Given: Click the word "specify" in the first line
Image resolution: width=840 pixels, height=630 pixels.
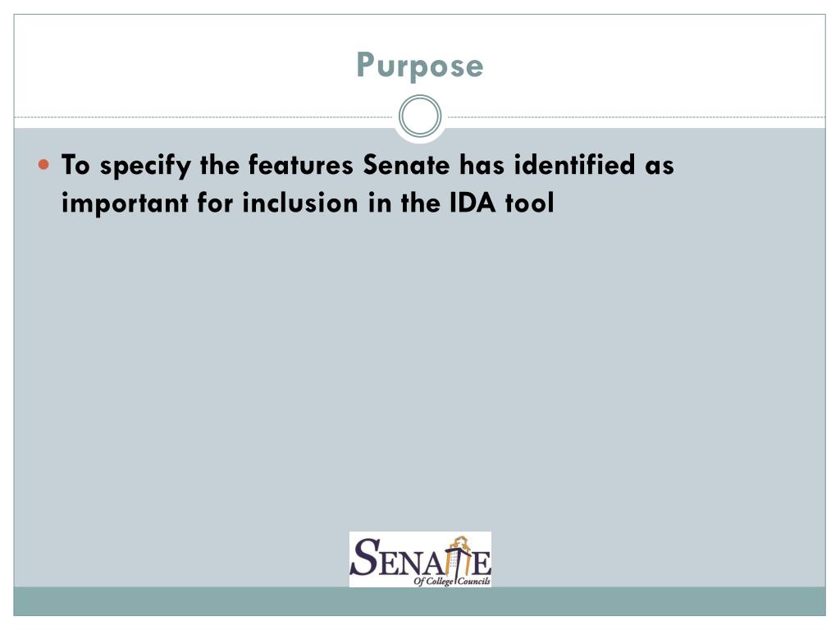Looking at the screenshot, I should [145, 166].
